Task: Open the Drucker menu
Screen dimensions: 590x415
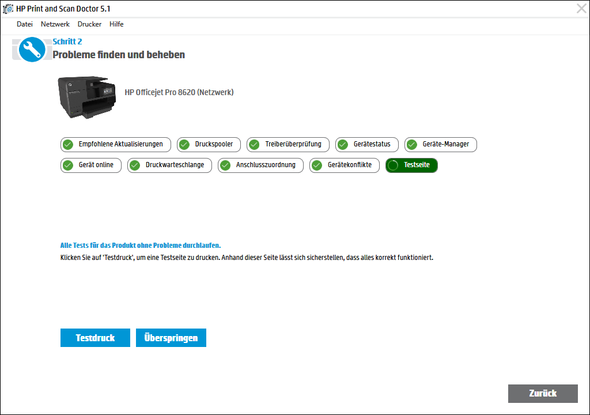Action: (x=89, y=24)
